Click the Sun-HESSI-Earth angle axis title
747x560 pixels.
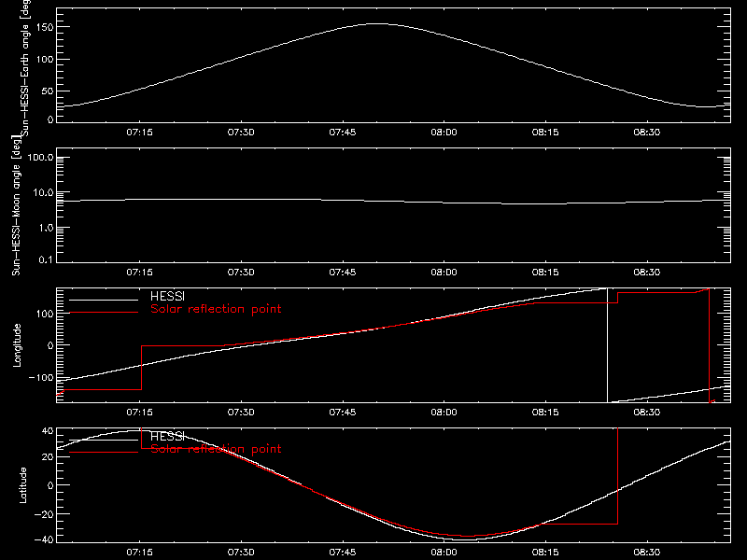tap(25, 67)
